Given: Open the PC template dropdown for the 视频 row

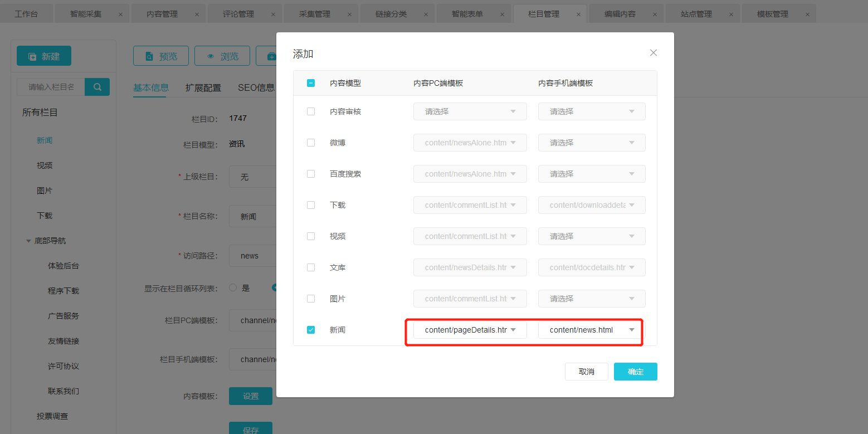Looking at the screenshot, I should [x=470, y=236].
